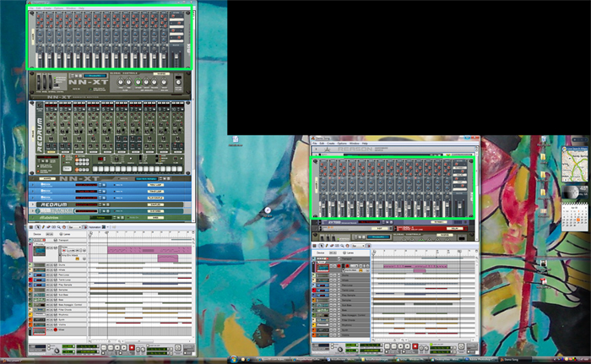
Task: Collapse the Thor track in left sequencer
Action: tap(30, 244)
